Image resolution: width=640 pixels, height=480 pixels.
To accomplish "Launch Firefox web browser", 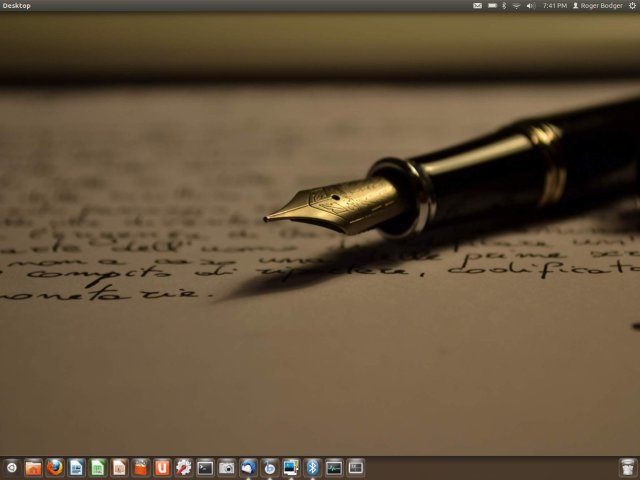I will click(x=55, y=468).
